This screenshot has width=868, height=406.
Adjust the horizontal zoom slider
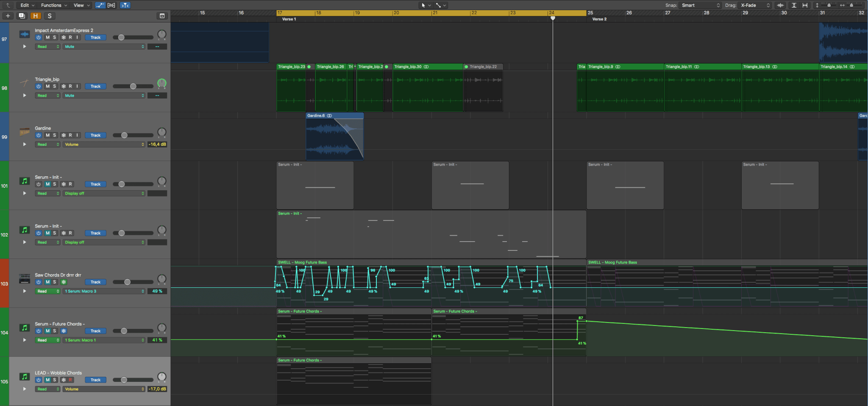pyautogui.click(x=851, y=5)
